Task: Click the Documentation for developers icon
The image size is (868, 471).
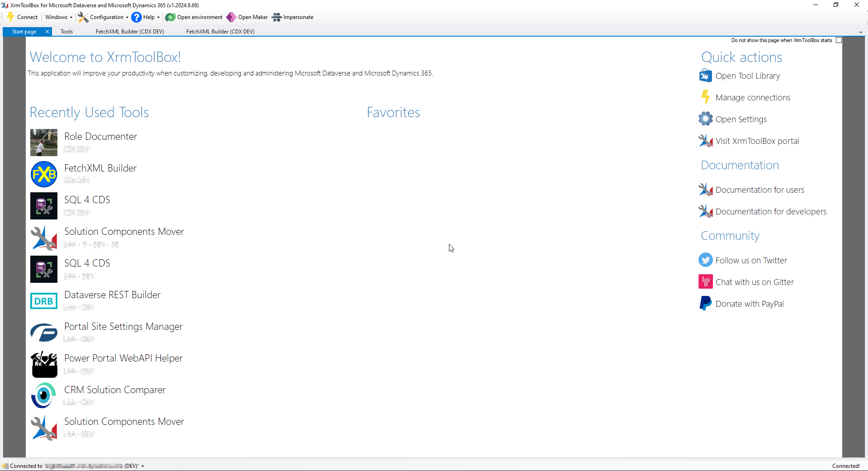Action: click(706, 211)
